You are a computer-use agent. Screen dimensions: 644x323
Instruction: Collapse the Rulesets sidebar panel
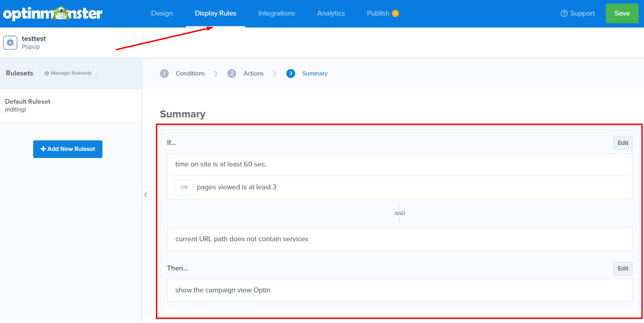pyautogui.click(x=146, y=195)
